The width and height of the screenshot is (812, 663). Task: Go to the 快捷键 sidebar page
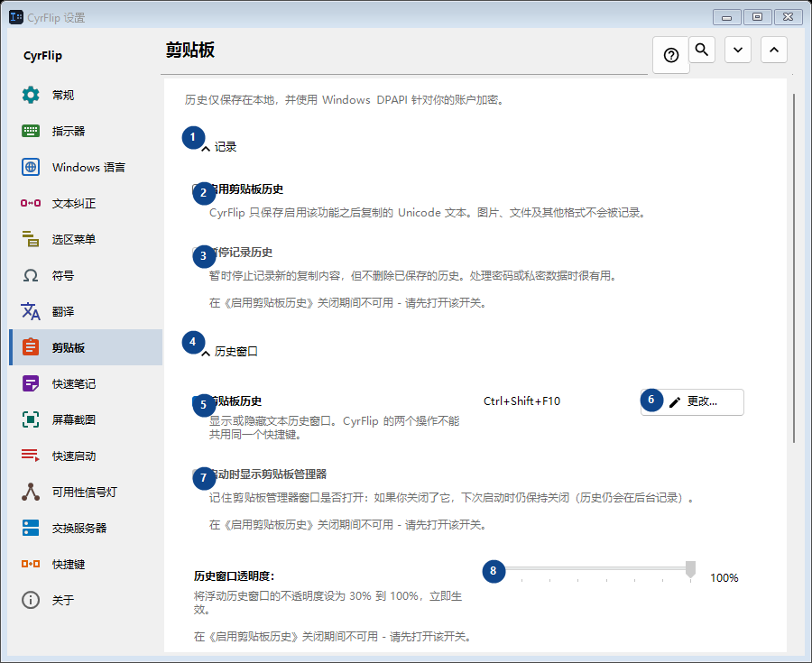(x=86, y=564)
